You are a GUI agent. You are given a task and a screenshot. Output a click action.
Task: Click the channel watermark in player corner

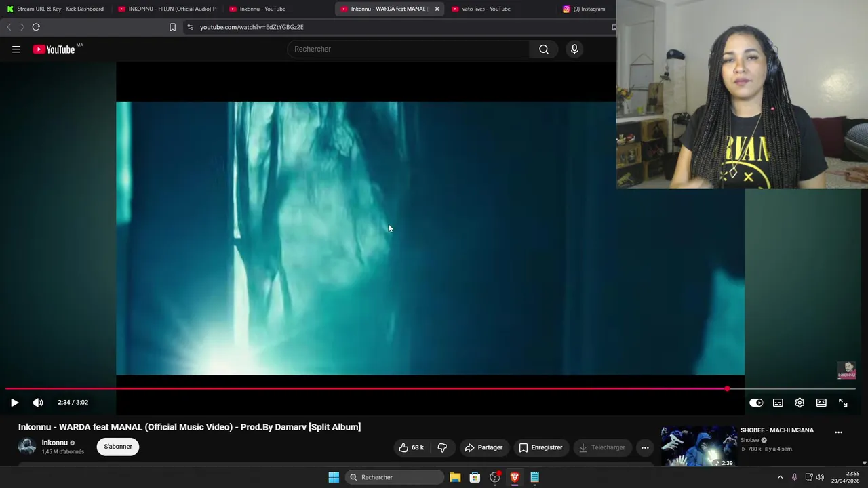click(846, 370)
